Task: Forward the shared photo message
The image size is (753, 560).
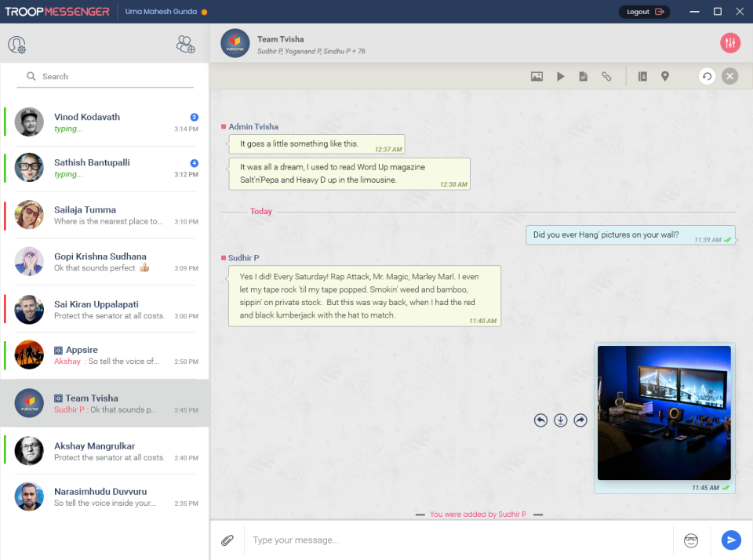Action: 580,420
